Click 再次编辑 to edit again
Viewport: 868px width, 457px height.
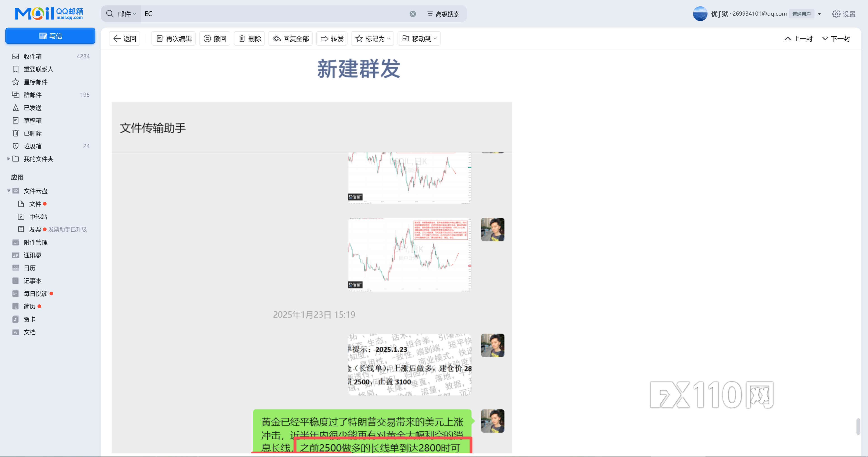174,38
